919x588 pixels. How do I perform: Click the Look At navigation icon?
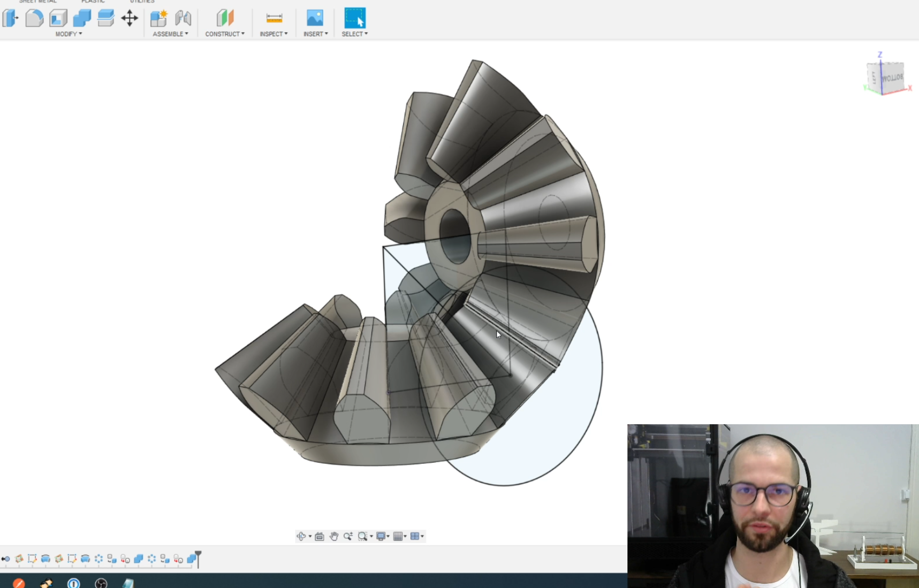pyautogui.click(x=320, y=536)
